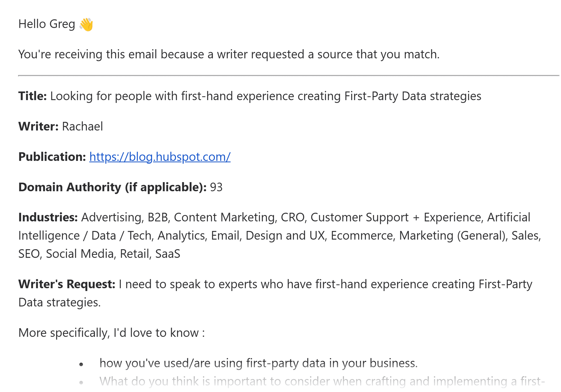
Task: Click the 'how you've used/are using first-party data' line
Action: pyautogui.click(x=259, y=363)
